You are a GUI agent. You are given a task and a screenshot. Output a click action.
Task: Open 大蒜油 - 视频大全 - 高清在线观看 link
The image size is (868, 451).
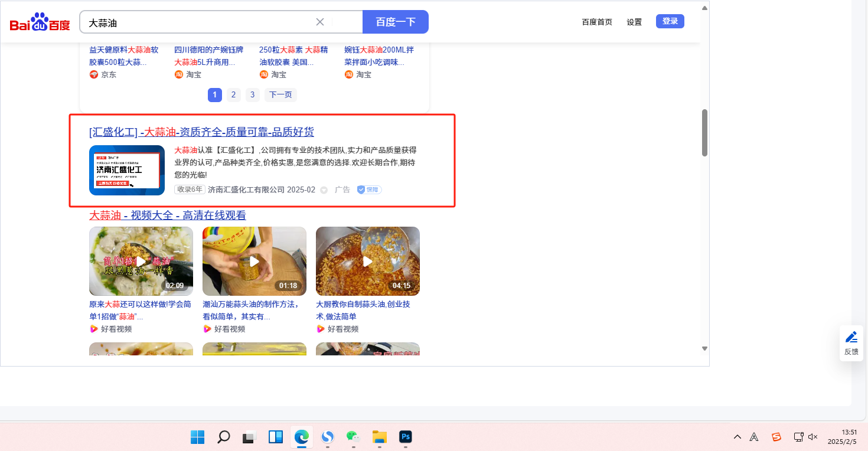pos(168,215)
